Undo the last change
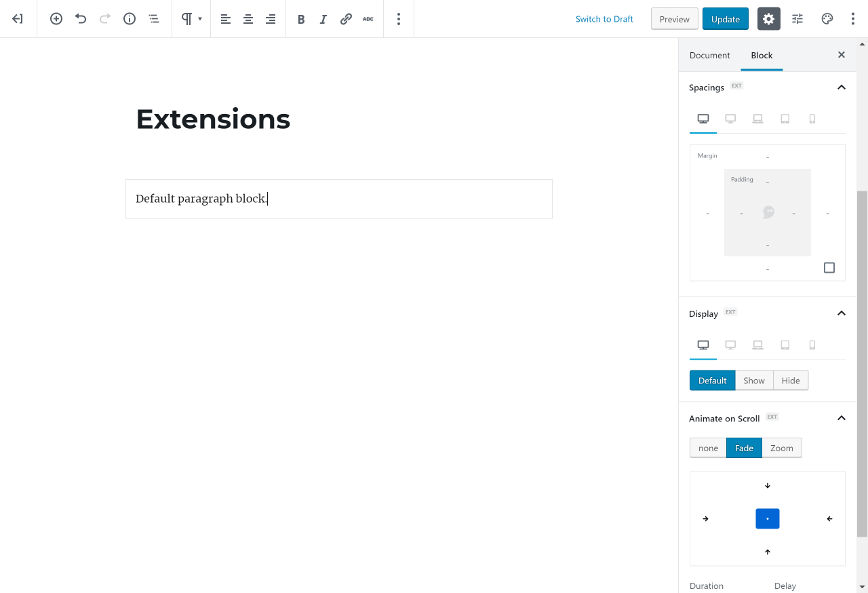 [x=81, y=19]
